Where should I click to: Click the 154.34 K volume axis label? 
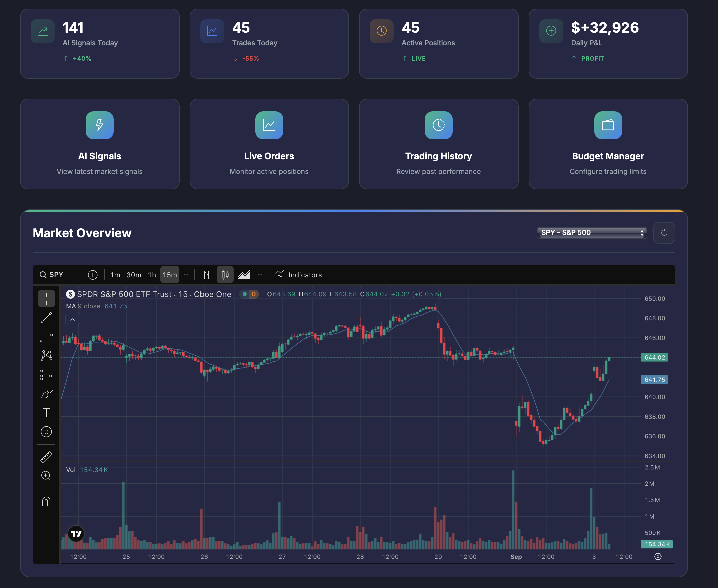[656, 544]
